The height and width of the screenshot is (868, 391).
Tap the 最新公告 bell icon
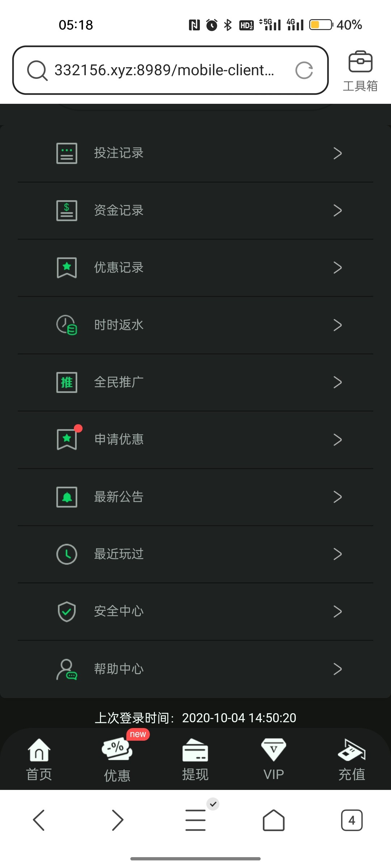pyautogui.click(x=67, y=497)
